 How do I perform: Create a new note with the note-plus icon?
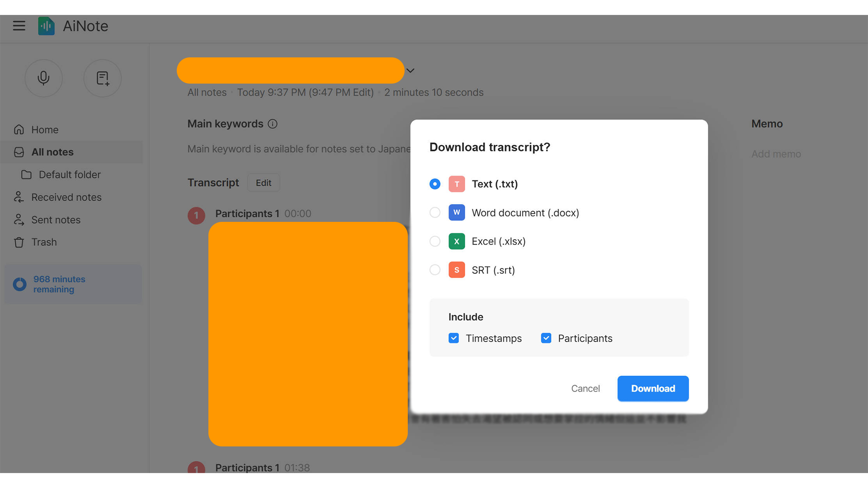click(x=103, y=78)
